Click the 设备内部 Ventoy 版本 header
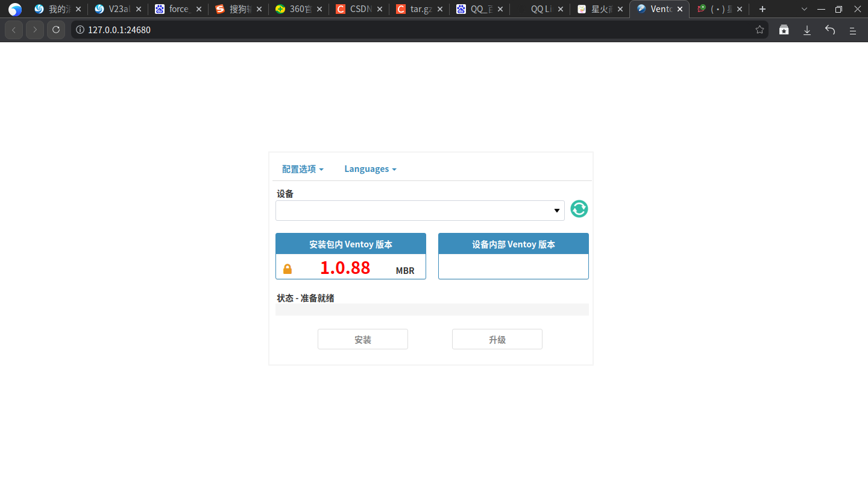Image resolution: width=868 pixels, height=502 pixels. [514, 244]
